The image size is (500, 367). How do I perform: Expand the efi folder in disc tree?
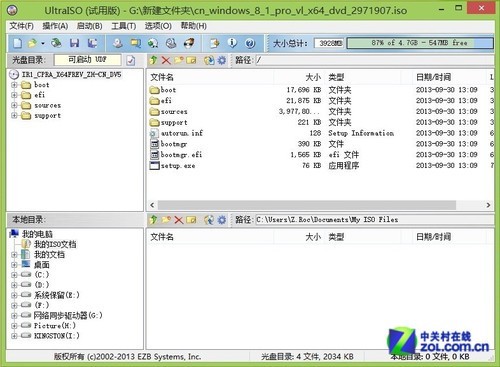coord(14,95)
